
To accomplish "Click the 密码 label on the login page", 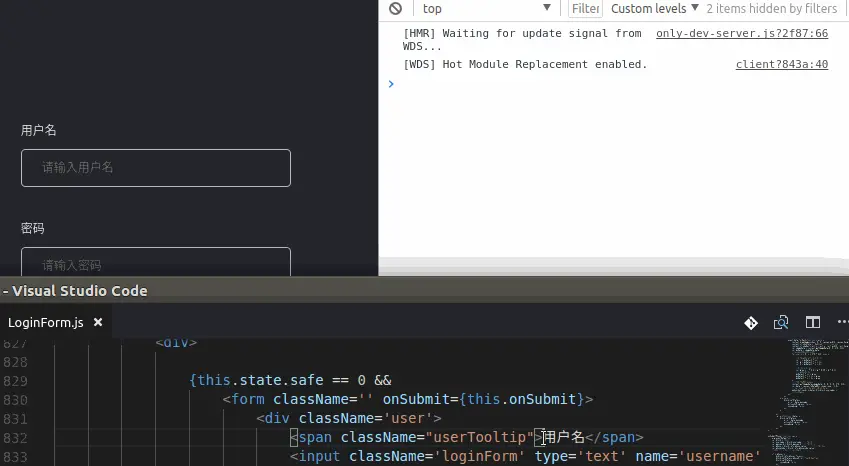I will coord(32,228).
